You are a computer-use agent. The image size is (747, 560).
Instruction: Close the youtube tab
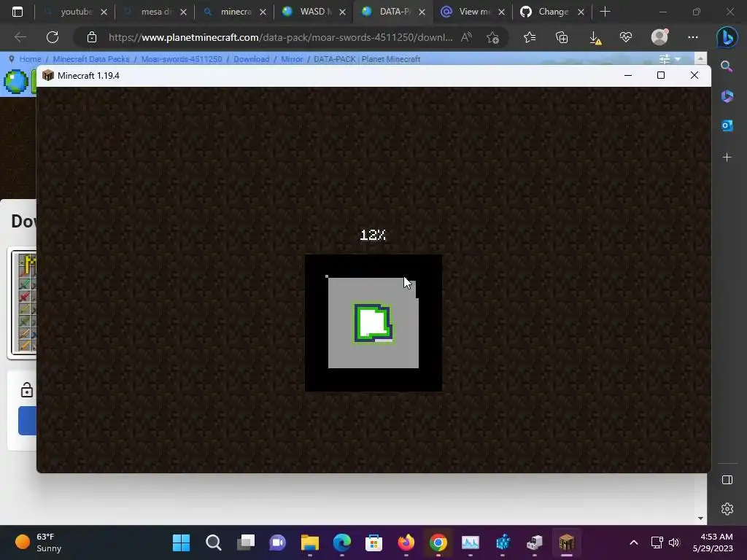pyautogui.click(x=104, y=12)
